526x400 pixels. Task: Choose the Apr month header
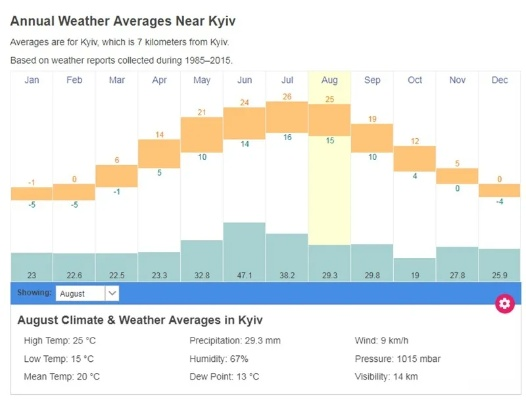click(x=159, y=80)
